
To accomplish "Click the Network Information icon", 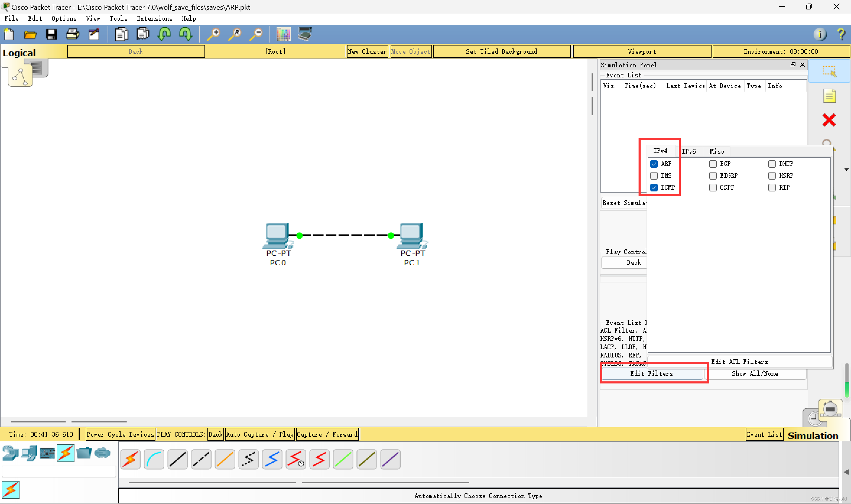I will coord(820,34).
